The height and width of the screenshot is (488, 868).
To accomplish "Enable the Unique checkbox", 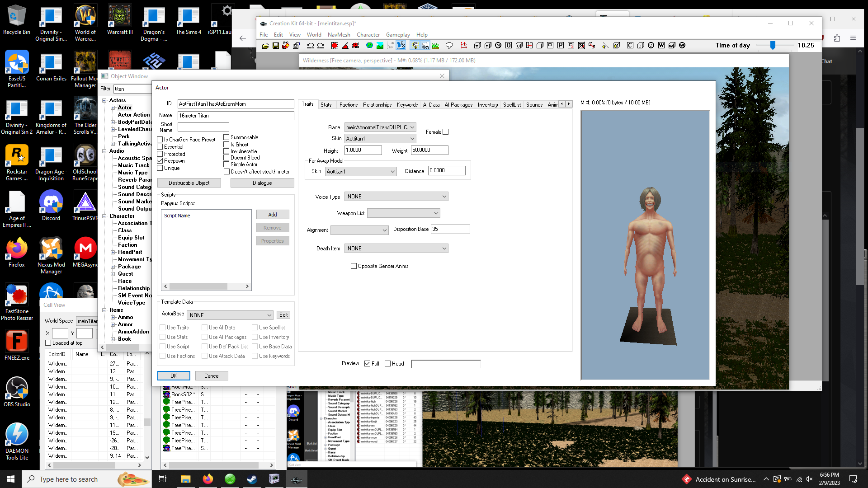I will tap(160, 168).
